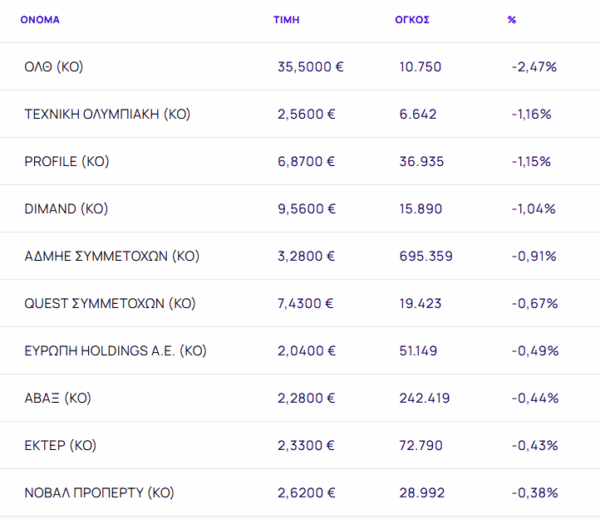The image size is (600, 519).
Task: Click the change value -0,91%
Action: point(534,256)
